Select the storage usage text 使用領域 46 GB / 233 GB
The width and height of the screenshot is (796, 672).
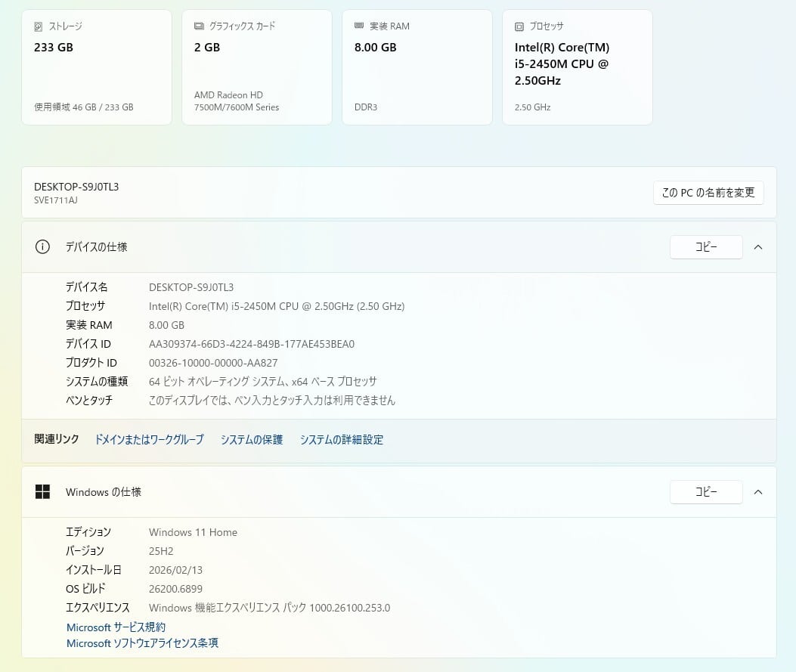[84, 107]
